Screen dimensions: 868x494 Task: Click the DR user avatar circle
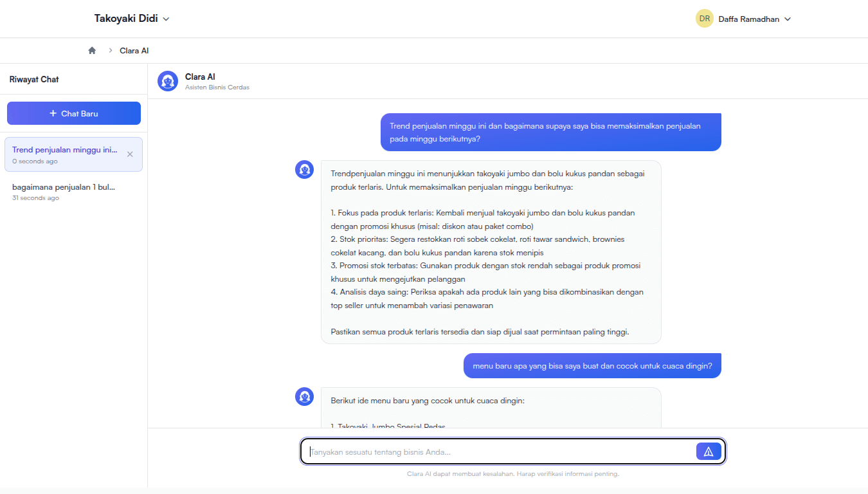[x=705, y=19]
